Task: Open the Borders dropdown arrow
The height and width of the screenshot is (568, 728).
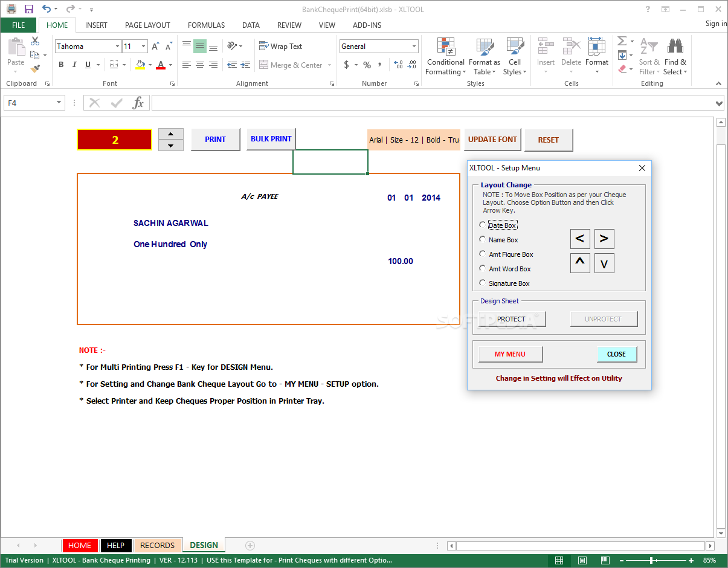Action: pyautogui.click(x=124, y=65)
